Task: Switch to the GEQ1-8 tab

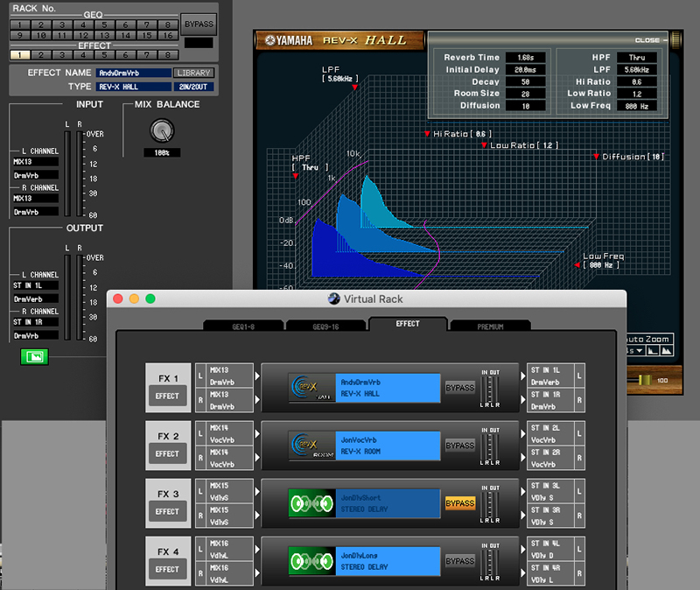Action: click(243, 326)
